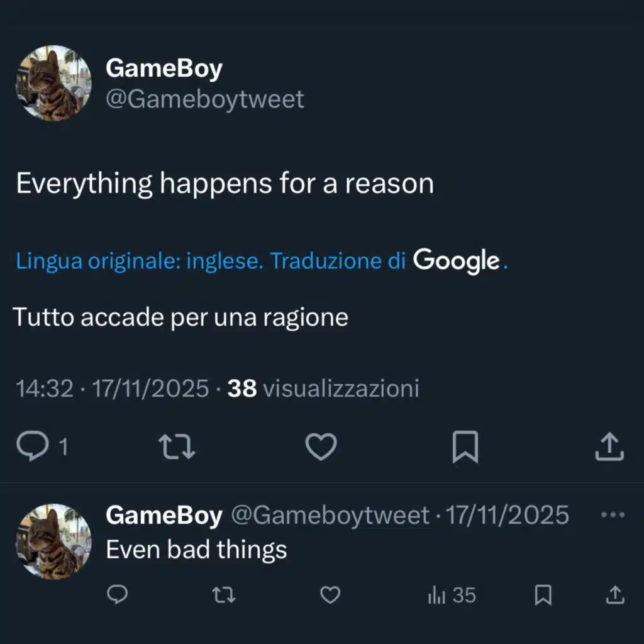Open replies on the main tweet
Screen dimensions: 644x644
pyautogui.click(x=32, y=446)
